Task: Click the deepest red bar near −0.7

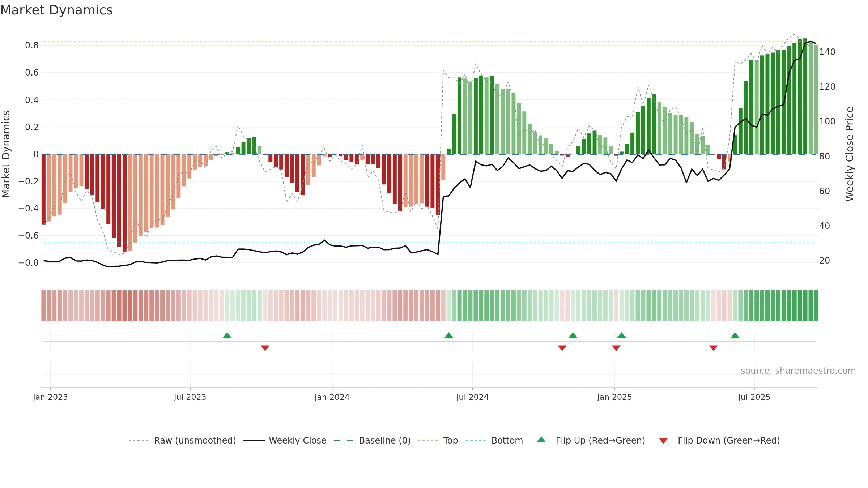Action: coord(124,203)
